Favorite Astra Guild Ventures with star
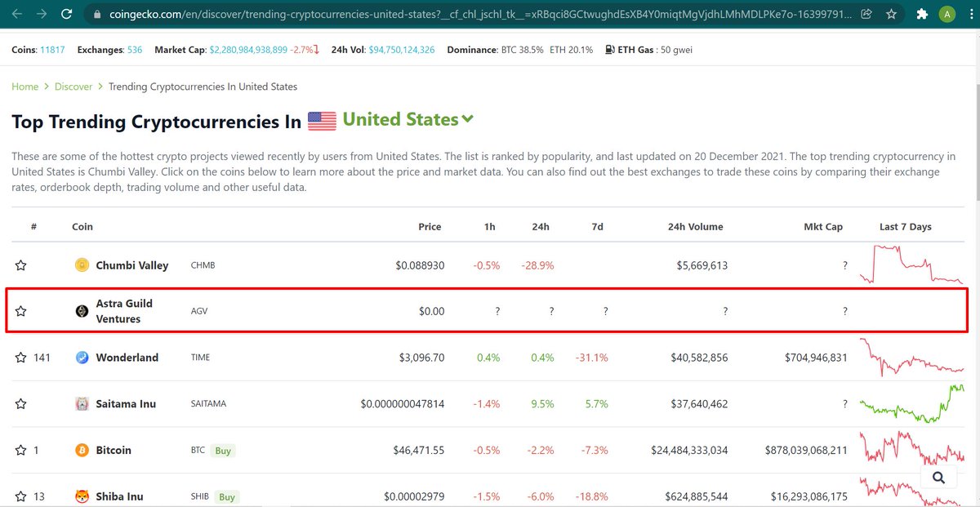Screen dimensions: 980x507 (x=21, y=311)
